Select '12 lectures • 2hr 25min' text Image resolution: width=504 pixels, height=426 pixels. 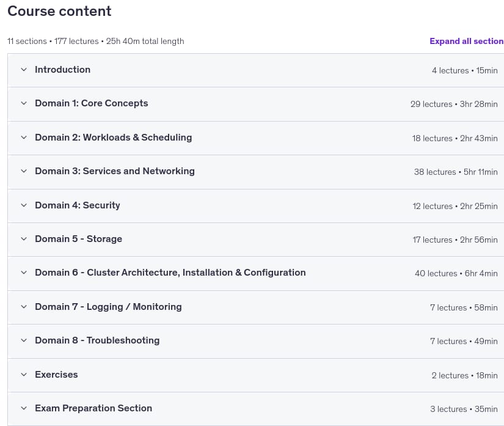[x=455, y=206]
